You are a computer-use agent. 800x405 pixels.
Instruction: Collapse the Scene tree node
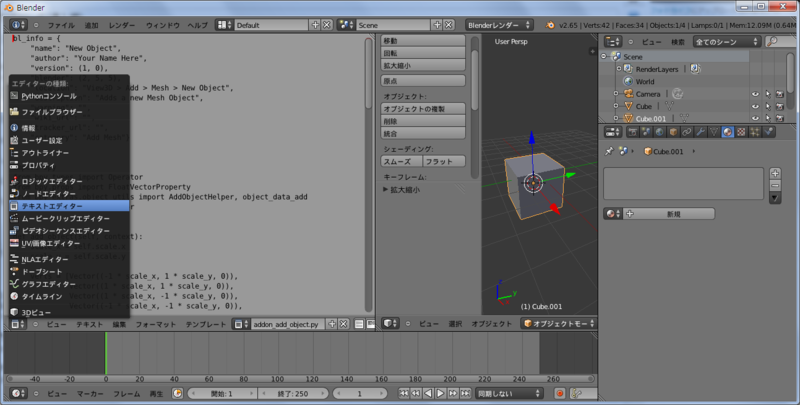point(604,57)
